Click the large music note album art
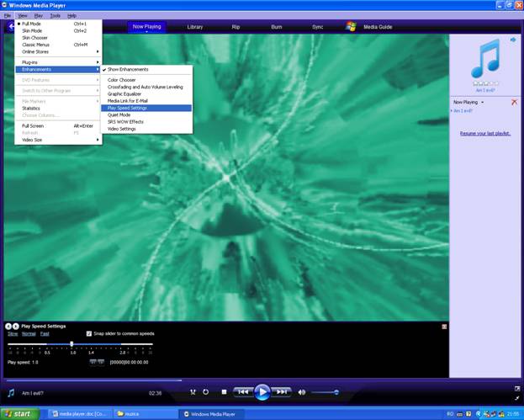Image resolution: width=524 pixels, height=420 pixels. point(485,58)
